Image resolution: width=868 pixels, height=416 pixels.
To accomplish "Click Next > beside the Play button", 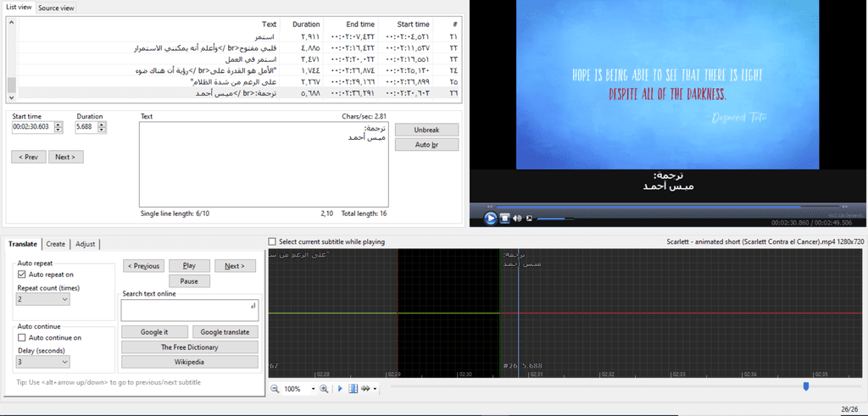I will pos(236,266).
